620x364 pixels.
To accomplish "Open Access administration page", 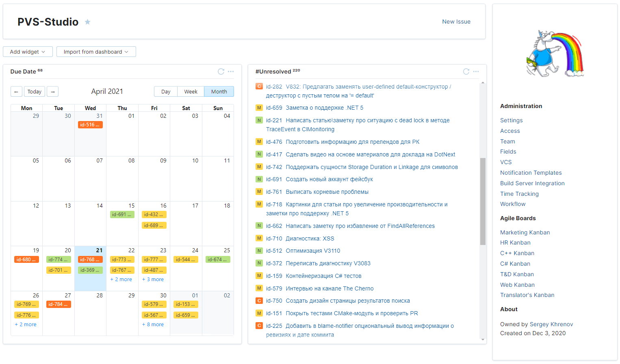I will (510, 131).
